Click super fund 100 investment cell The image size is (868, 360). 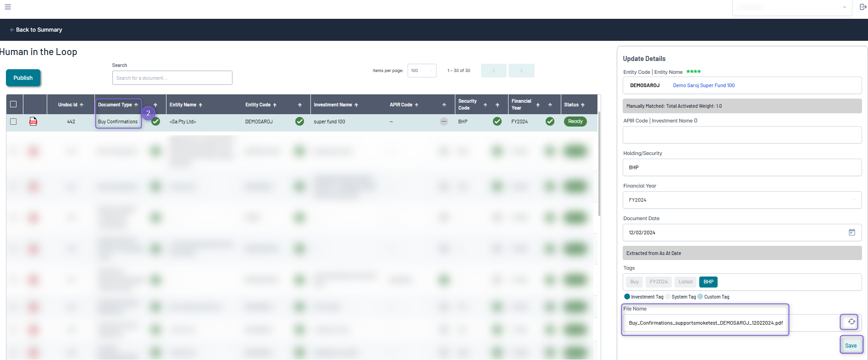(x=329, y=122)
